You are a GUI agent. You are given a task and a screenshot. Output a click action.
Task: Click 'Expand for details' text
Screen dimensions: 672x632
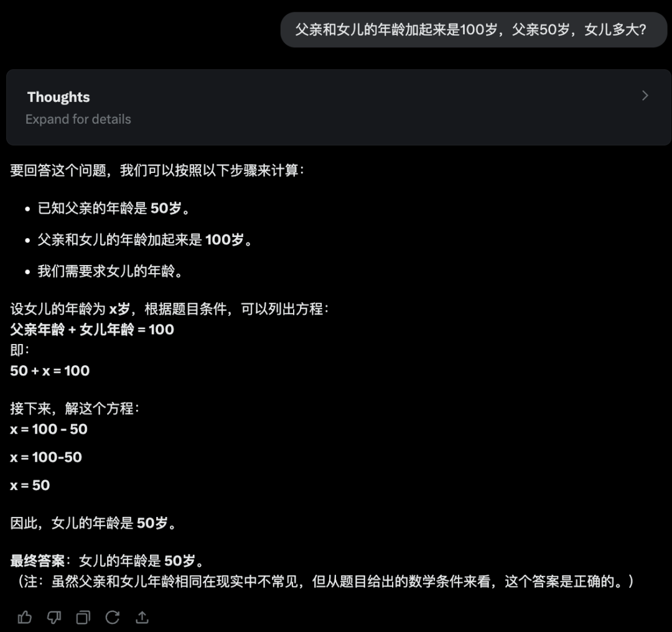click(x=78, y=119)
